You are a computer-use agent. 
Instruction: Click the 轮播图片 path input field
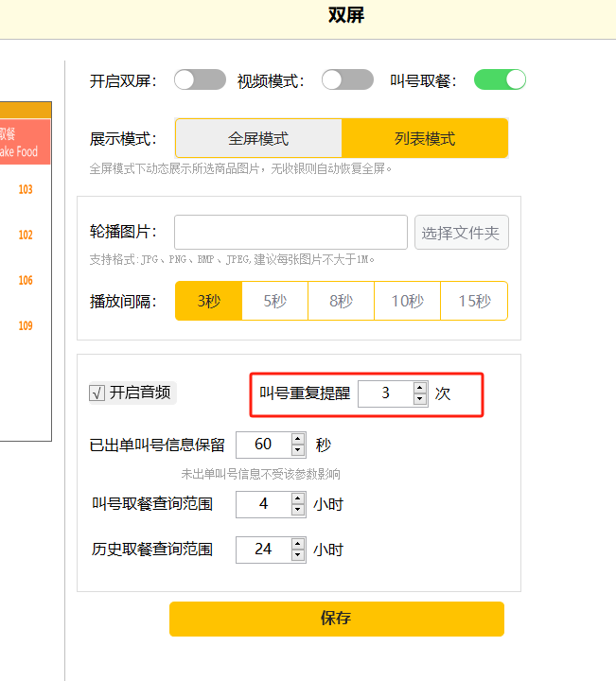coord(290,233)
